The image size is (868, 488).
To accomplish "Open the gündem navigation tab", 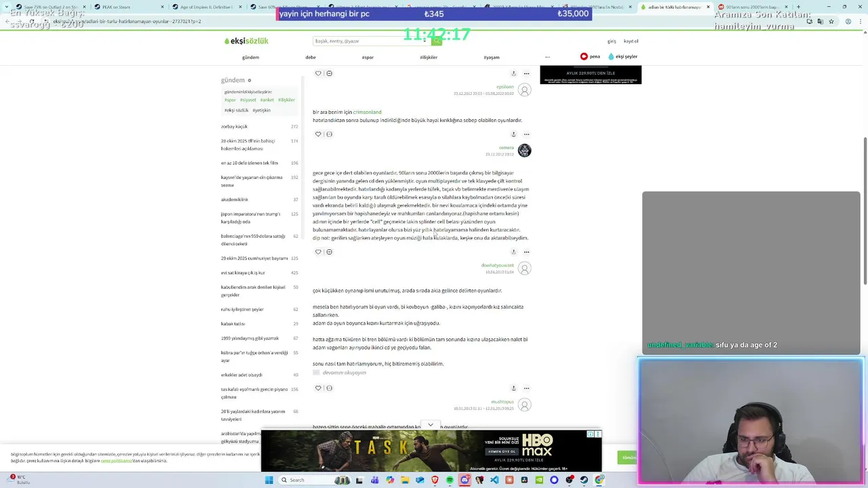I will [x=250, y=57].
